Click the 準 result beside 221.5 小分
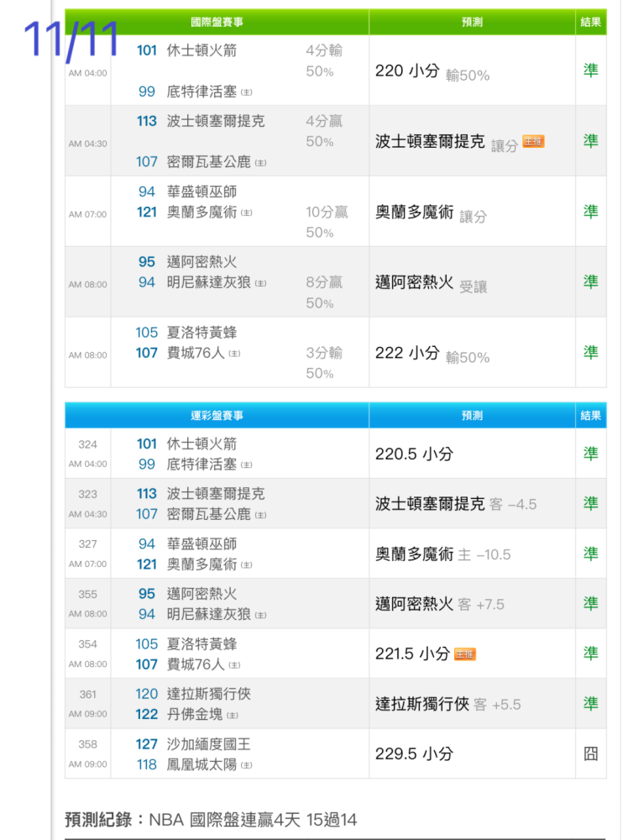Viewport: 628px width, 840px height. tap(590, 653)
